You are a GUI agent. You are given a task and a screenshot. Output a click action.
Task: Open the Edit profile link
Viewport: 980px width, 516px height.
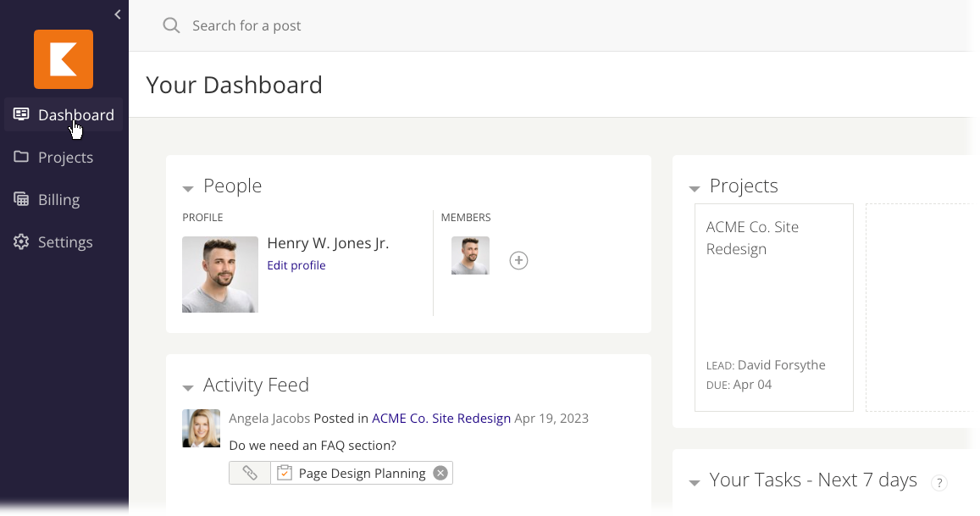296,265
